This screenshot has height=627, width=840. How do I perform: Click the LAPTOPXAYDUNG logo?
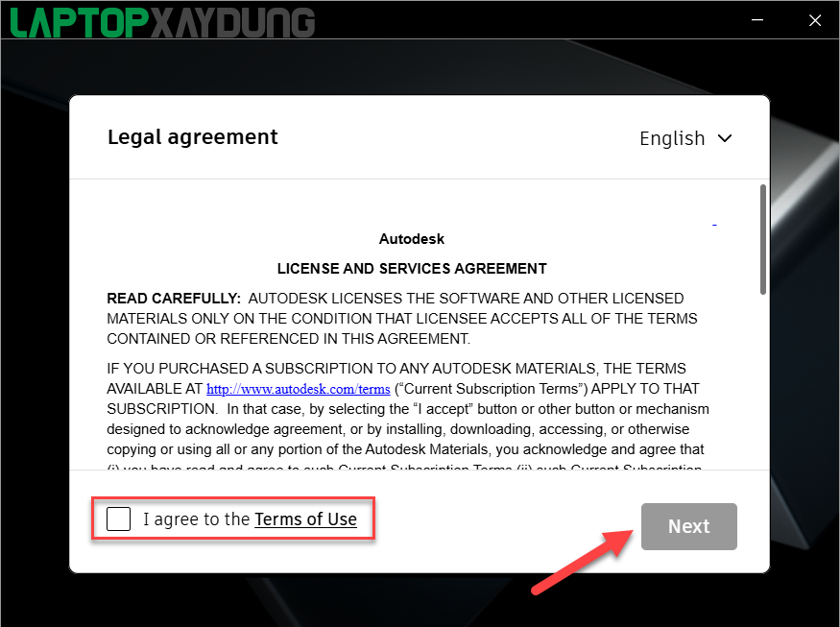coord(163,22)
